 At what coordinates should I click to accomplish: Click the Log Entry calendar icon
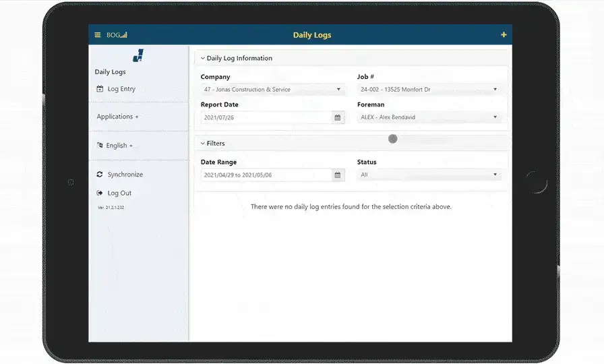[100, 89]
